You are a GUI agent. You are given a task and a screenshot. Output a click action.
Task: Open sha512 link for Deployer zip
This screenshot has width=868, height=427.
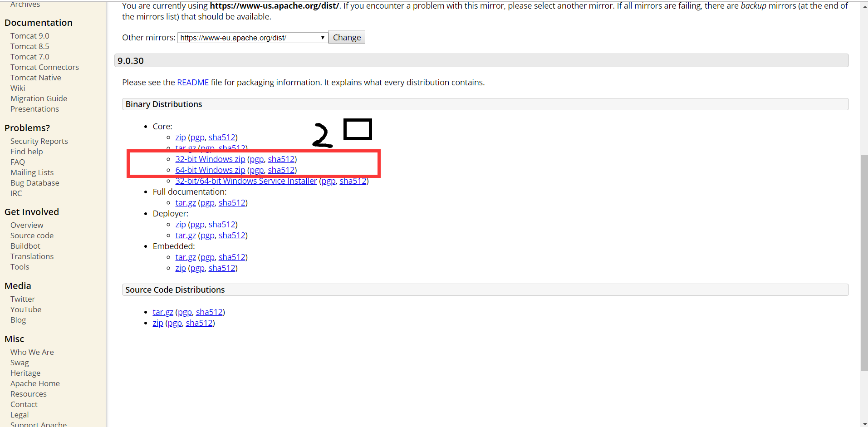point(222,224)
